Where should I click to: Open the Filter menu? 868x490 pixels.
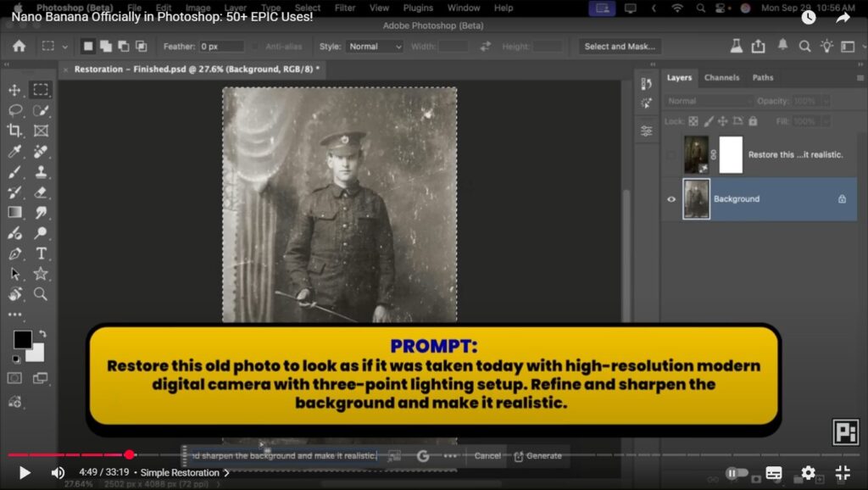[x=345, y=8]
